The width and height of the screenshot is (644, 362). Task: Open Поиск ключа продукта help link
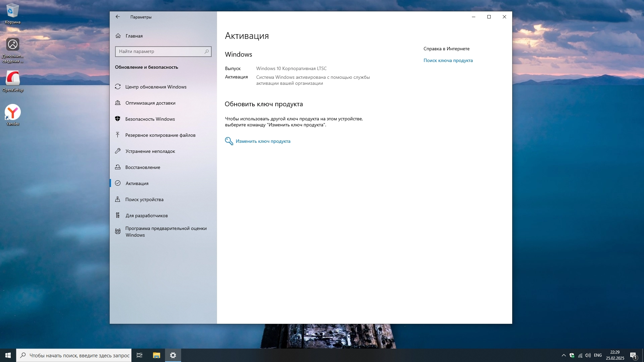448,60
